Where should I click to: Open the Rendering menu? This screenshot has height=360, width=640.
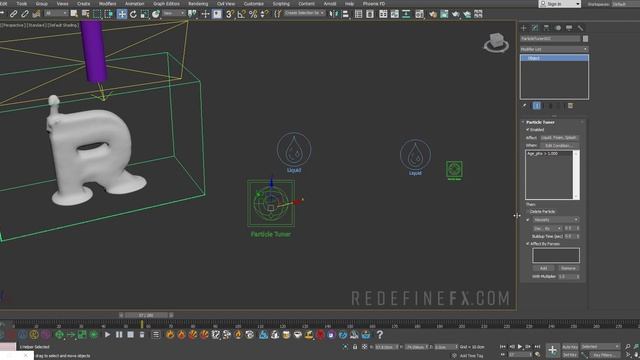[198, 4]
